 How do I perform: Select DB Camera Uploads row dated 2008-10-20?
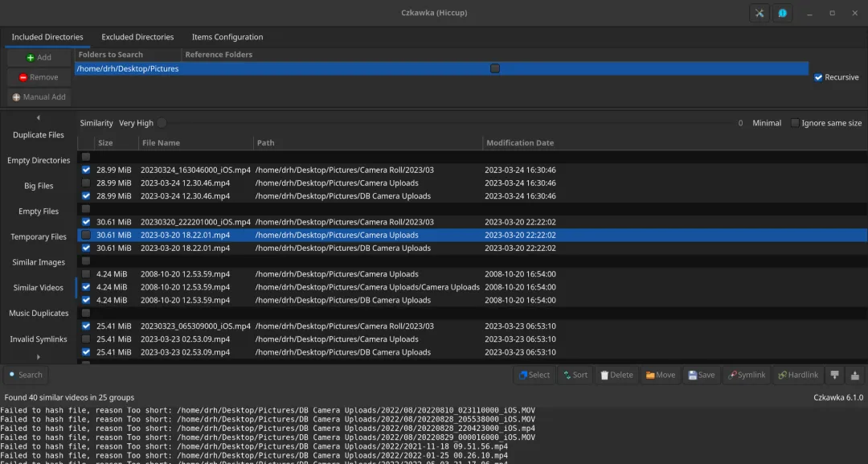click(473, 300)
